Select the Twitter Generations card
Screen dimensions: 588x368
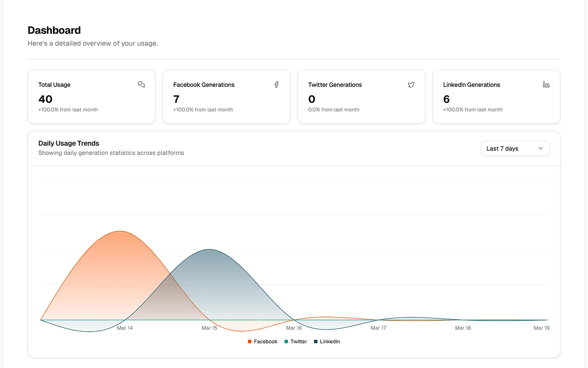click(362, 97)
